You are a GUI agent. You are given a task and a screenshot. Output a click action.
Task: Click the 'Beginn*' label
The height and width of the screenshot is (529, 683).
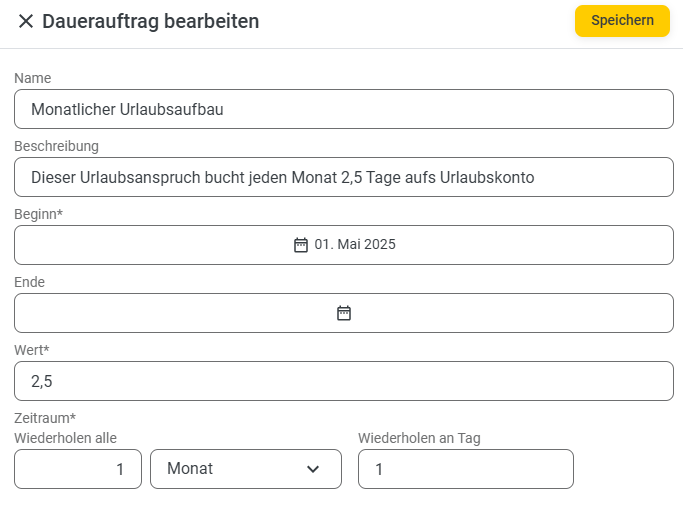pos(39,214)
